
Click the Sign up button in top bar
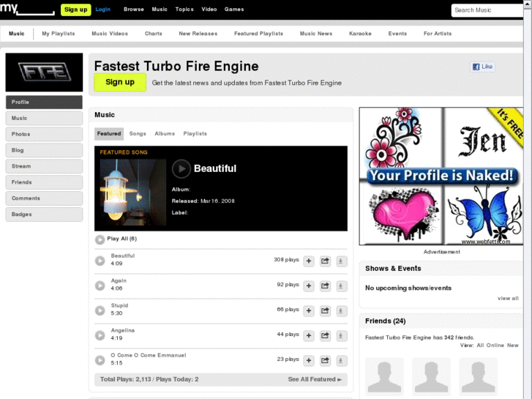coord(75,10)
